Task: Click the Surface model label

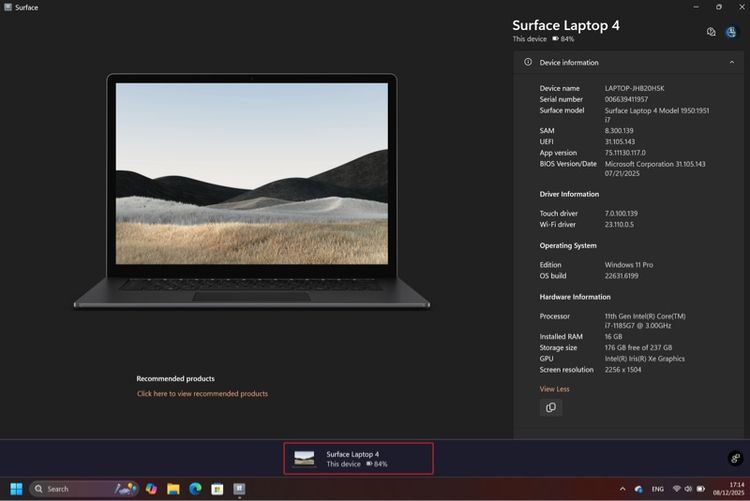Action: pos(562,110)
